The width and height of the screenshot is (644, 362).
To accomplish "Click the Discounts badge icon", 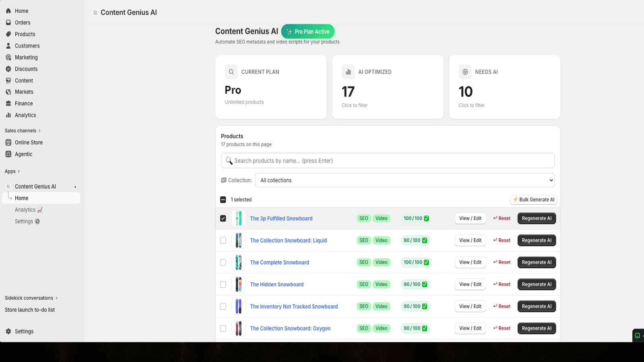I will coord(8,69).
